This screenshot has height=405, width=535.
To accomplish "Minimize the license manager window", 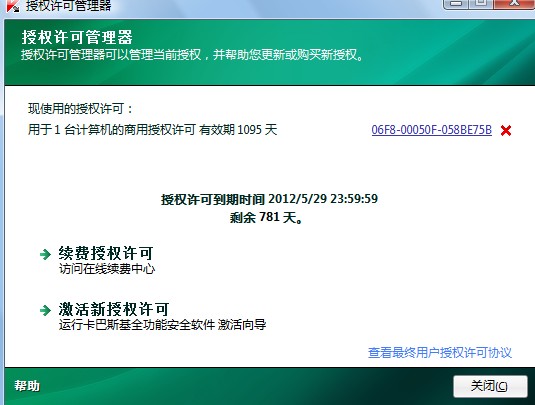I will (x=457, y=3).
